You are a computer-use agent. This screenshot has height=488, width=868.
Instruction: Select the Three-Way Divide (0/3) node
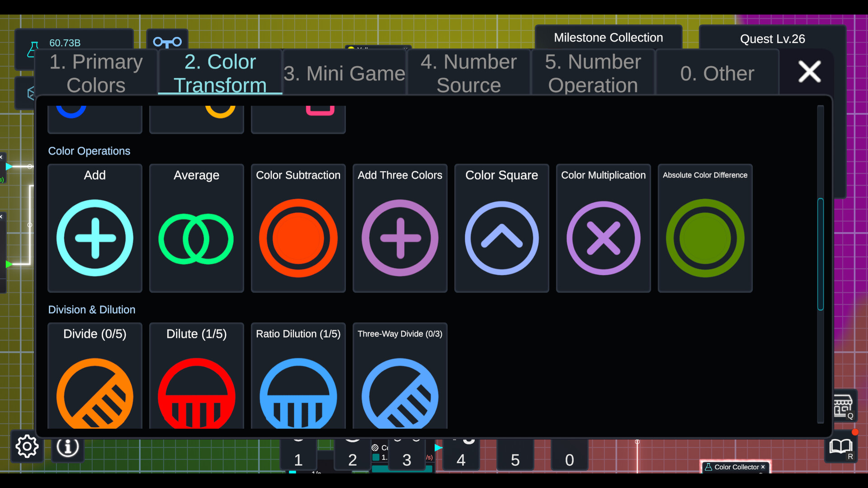(x=400, y=376)
